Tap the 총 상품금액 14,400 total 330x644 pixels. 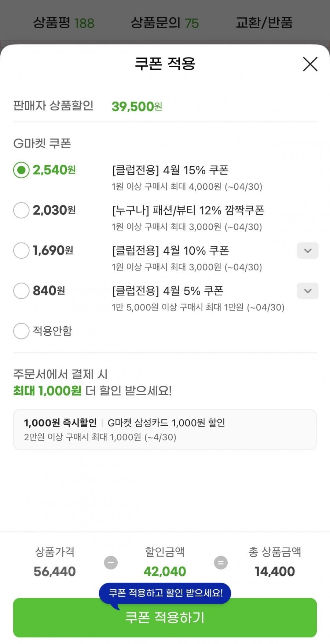click(275, 571)
